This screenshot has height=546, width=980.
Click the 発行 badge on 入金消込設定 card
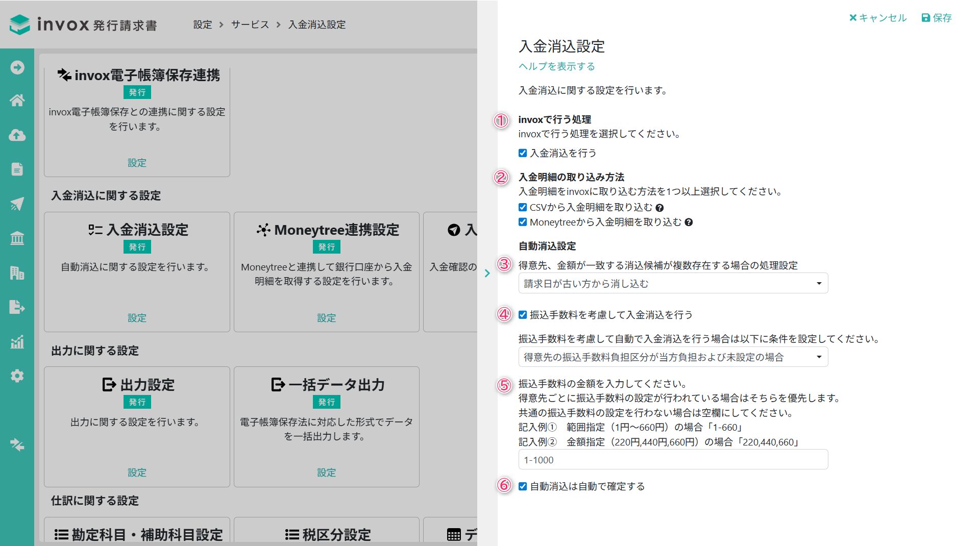137,247
